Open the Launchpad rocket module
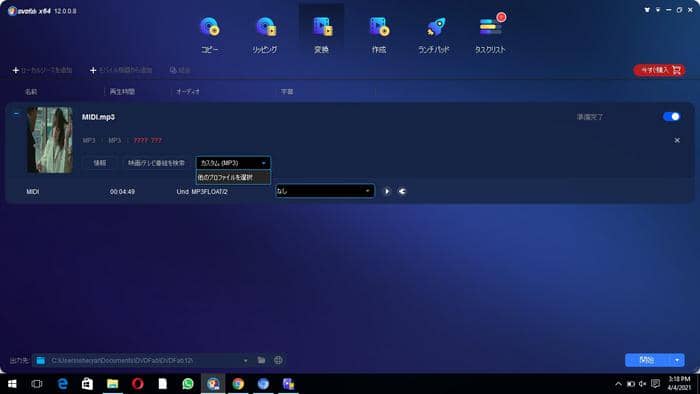The image size is (700, 394). pyautogui.click(x=434, y=35)
